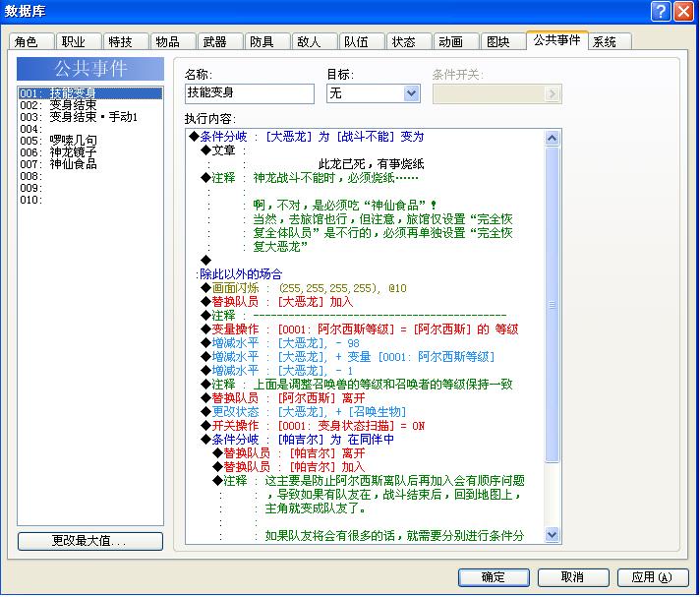Select the 公共事件 tab
The width and height of the screenshot is (700, 597).
pyautogui.click(x=557, y=40)
